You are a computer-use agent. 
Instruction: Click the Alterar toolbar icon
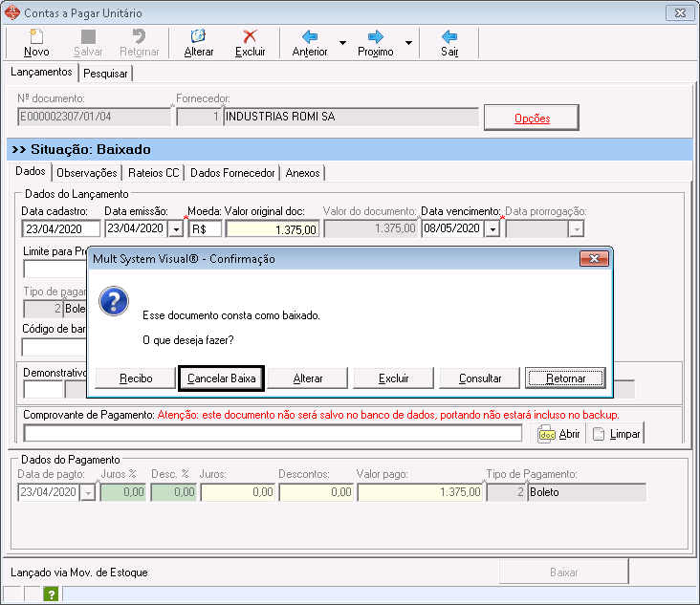198,37
